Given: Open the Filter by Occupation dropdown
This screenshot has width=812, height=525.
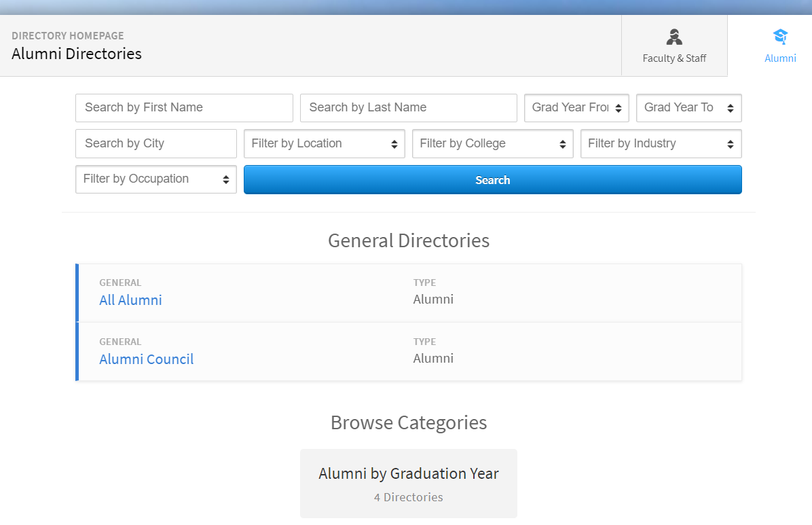Looking at the screenshot, I should 155,179.
